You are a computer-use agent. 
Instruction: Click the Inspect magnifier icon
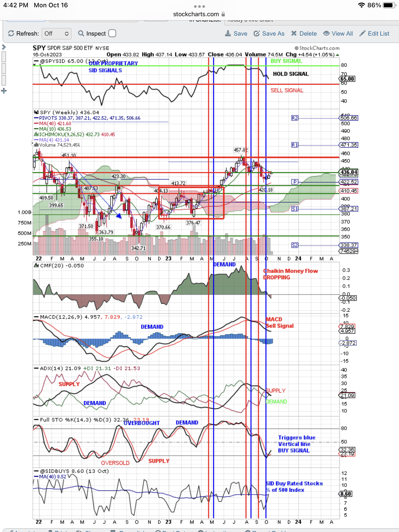point(81,34)
